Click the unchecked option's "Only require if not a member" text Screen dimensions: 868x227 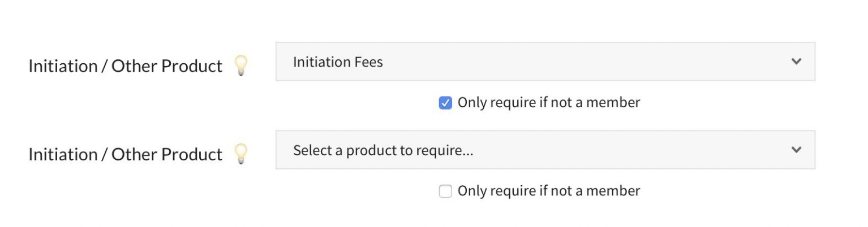tap(548, 191)
